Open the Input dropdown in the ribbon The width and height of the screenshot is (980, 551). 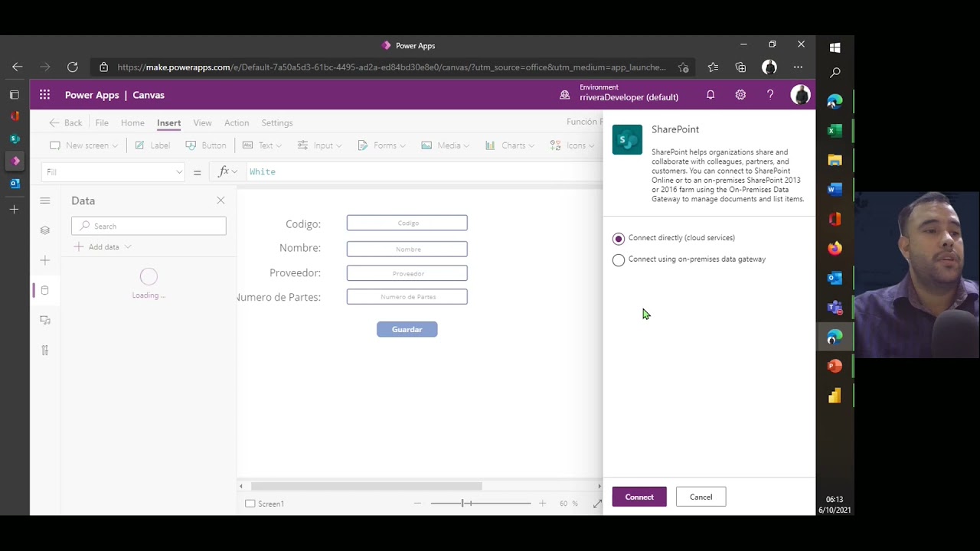320,145
